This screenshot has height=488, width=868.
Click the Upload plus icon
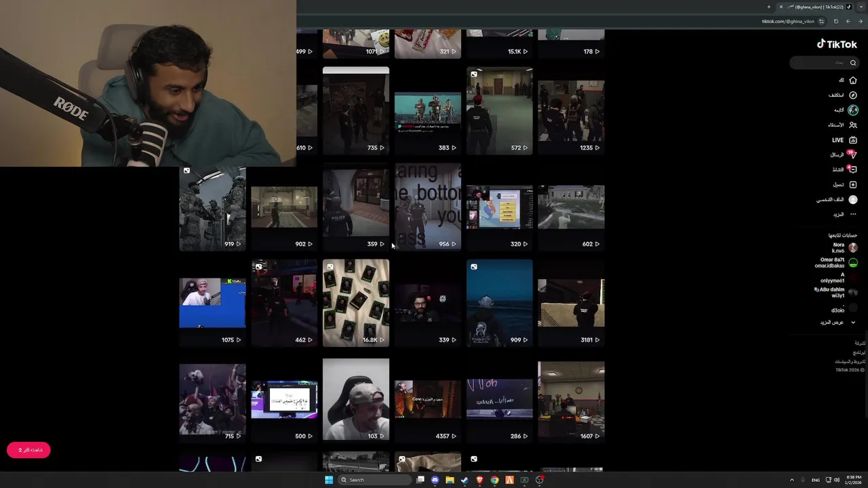(853, 184)
